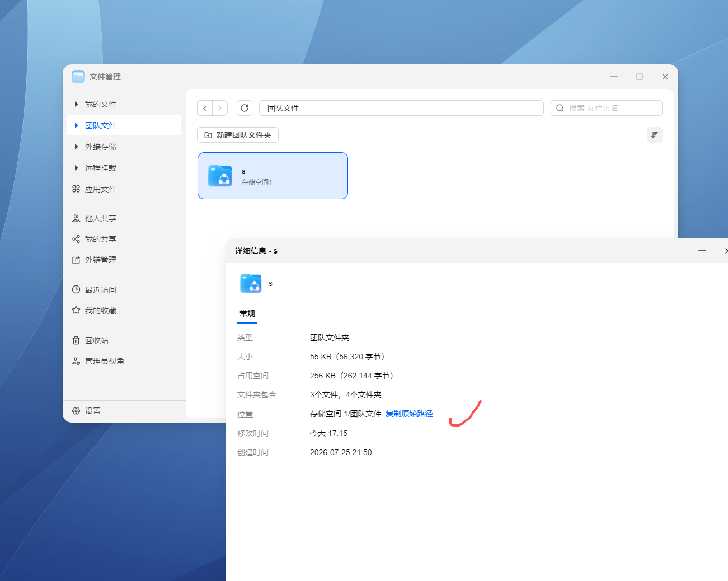Close the 文件管理 window

tap(665, 77)
